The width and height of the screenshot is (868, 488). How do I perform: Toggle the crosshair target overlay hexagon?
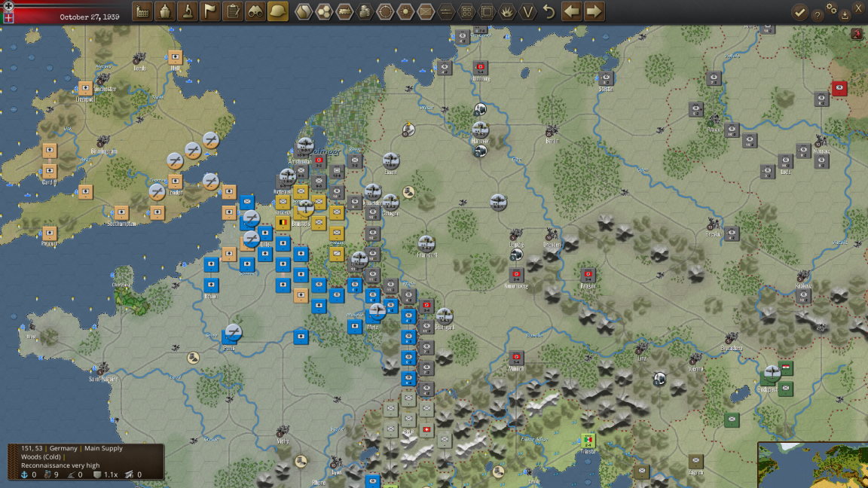pos(385,11)
